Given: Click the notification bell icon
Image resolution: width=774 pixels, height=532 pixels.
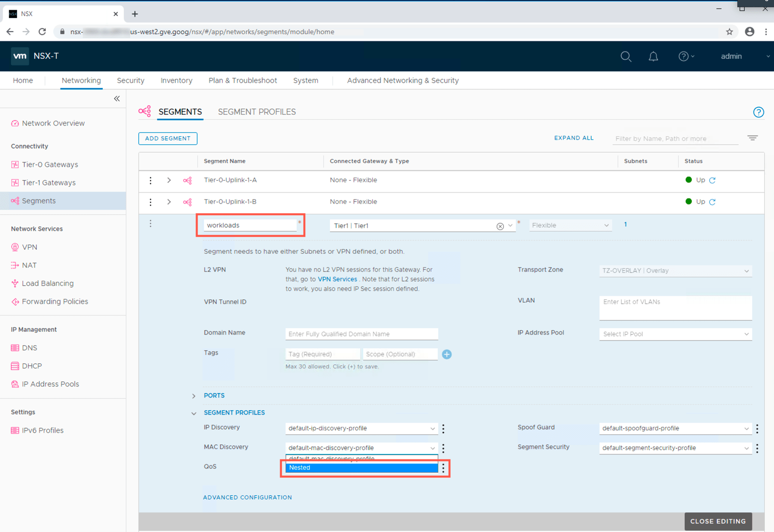Looking at the screenshot, I should [x=654, y=56].
